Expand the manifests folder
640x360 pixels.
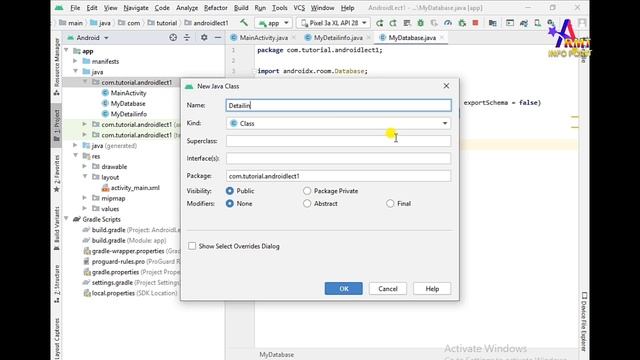coord(76,61)
